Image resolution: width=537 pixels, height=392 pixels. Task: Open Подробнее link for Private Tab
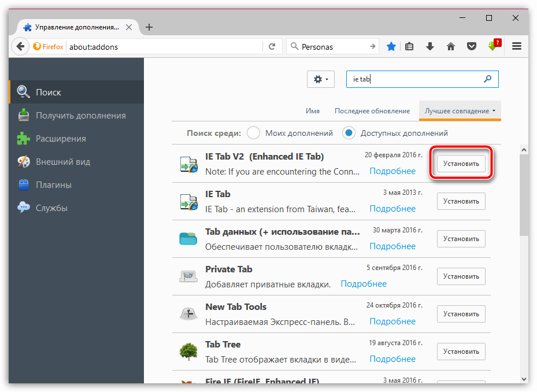[364, 284]
